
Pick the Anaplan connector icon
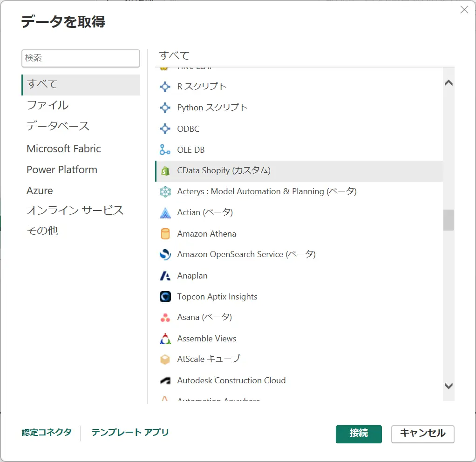(165, 276)
